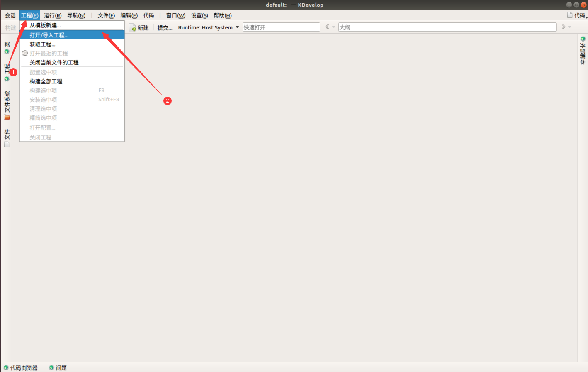Open the 工程 side panel tab

(7, 72)
